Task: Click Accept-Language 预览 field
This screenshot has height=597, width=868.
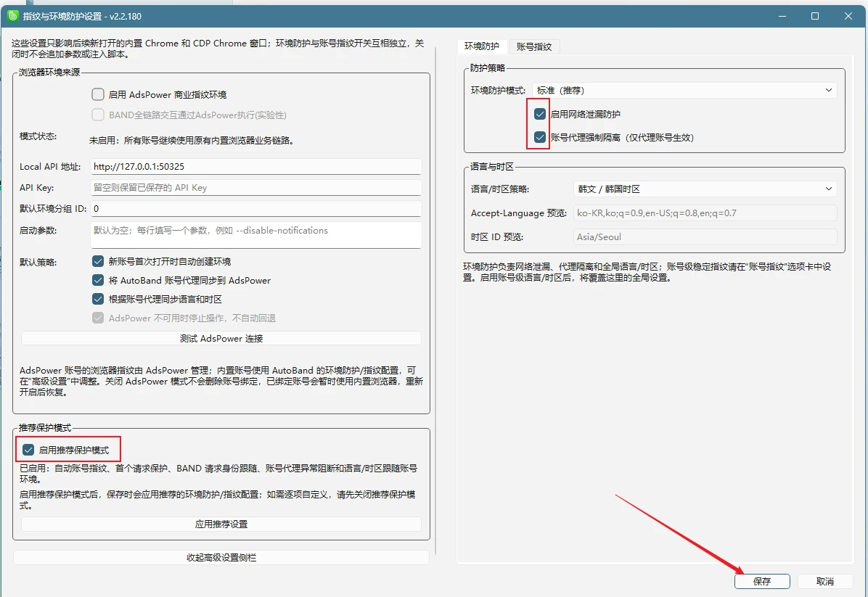Action: 705,213
